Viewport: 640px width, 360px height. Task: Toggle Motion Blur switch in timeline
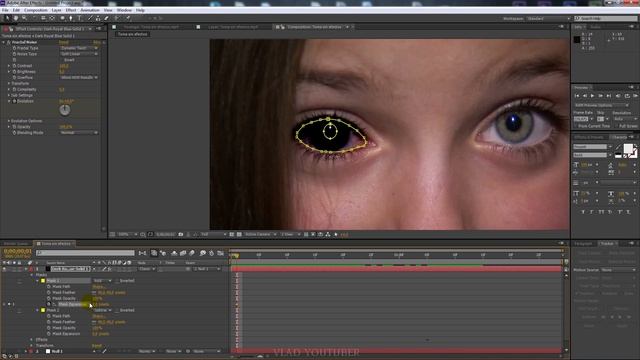(192, 253)
